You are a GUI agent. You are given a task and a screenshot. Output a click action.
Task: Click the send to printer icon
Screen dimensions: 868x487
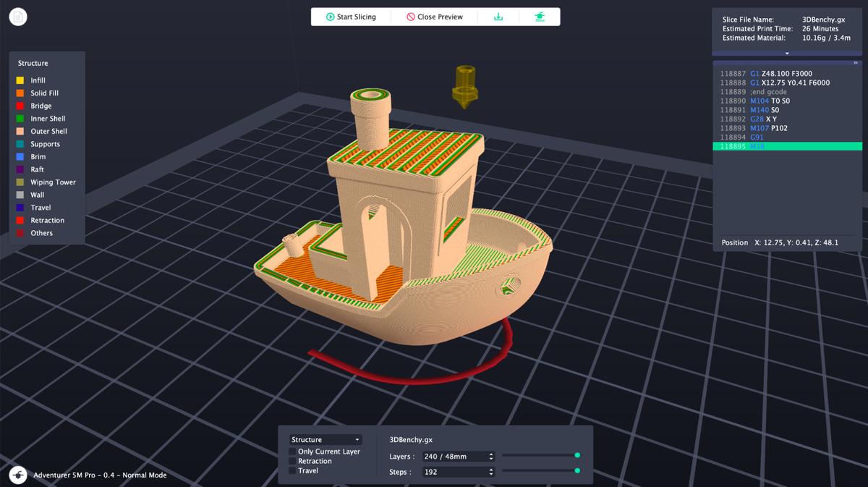click(539, 16)
